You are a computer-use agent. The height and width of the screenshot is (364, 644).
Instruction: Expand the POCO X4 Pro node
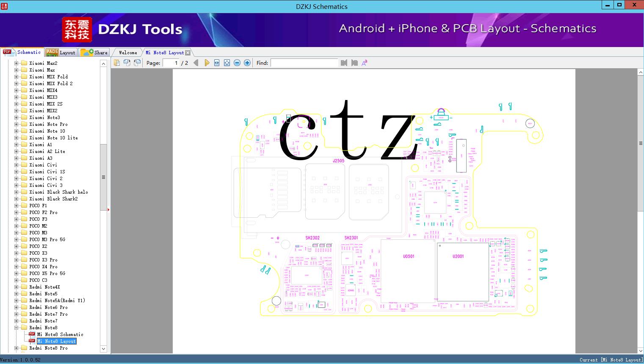coord(17,267)
